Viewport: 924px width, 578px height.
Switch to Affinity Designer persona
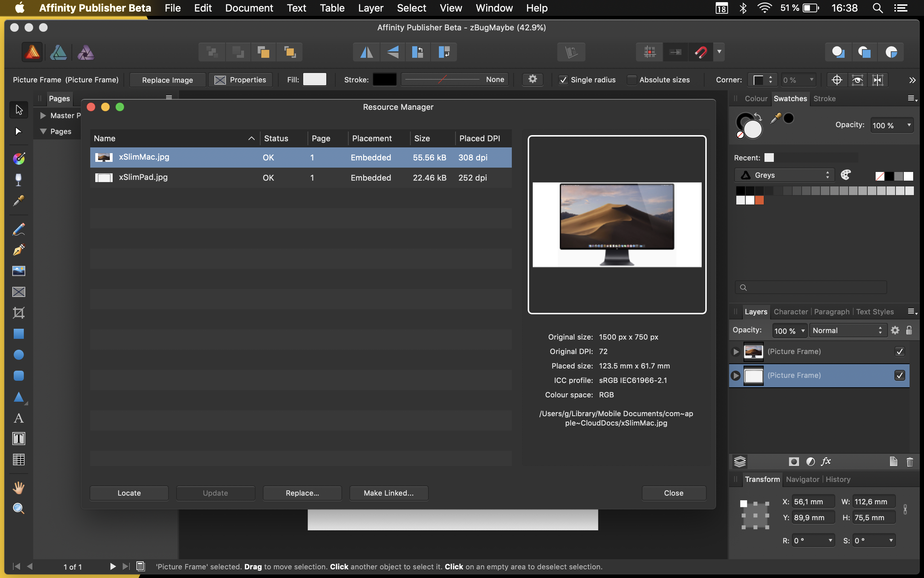[x=58, y=52]
